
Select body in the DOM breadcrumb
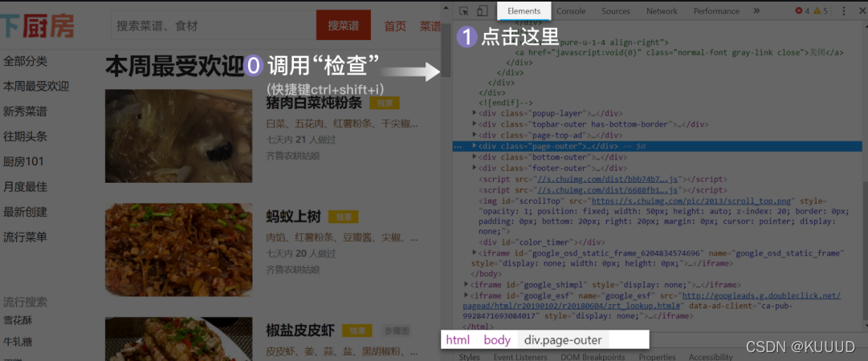click(x=497, y=340)
